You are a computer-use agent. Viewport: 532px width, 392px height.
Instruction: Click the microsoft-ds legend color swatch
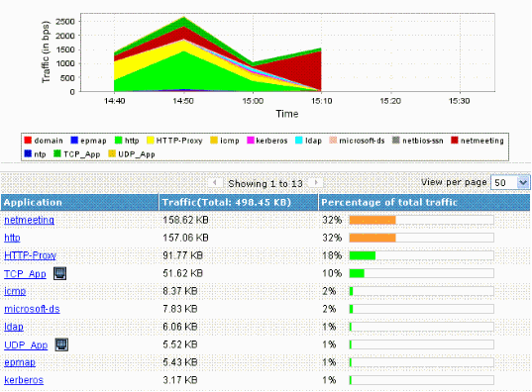(333, 140)
